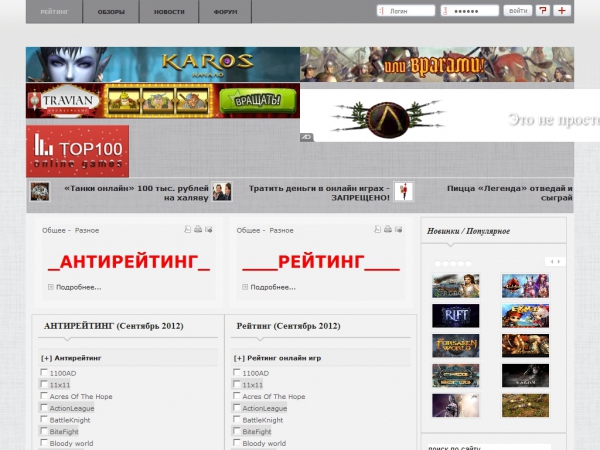600x450 pixels.
Task: Open the или врагами! battle banner
Action: click(x=437, y=64)
